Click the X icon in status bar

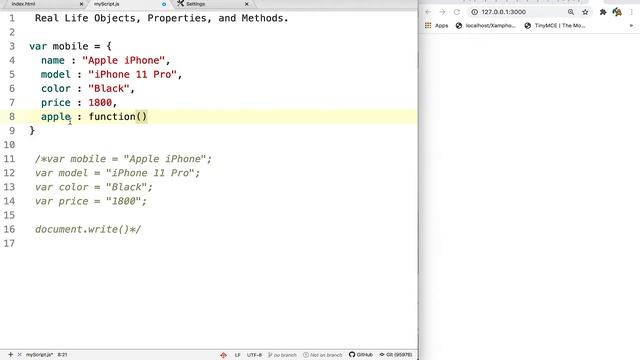[x=19, y=355]
